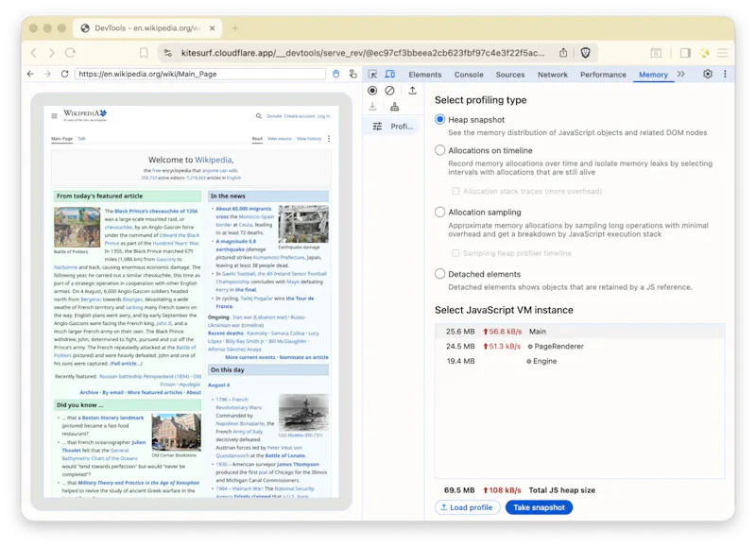Switch to the Performance tab
Image resolution: width=756 pixels, height=547 pixels.
pyautogui.click(x=603, y=75)
